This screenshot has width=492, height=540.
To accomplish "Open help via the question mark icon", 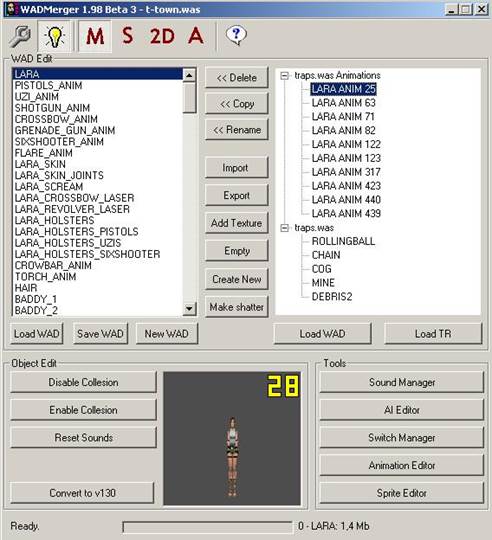I will tap(236, 36).
